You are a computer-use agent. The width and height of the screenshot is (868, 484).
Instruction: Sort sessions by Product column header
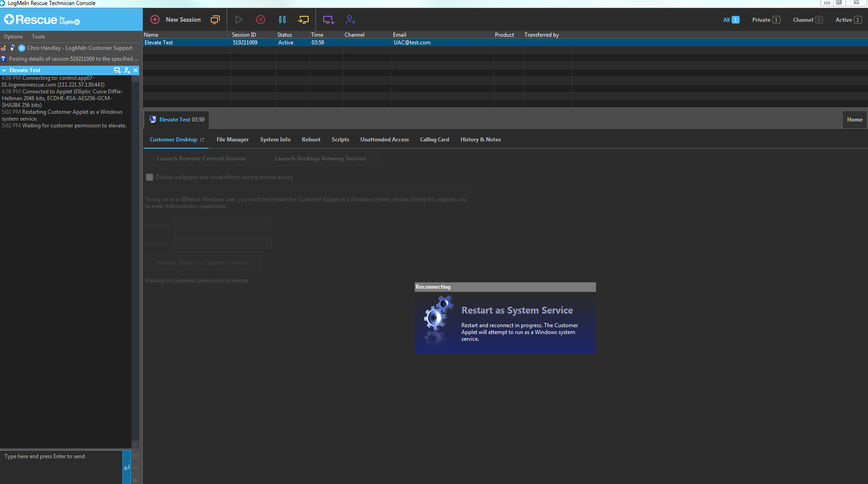click(508, 35)
